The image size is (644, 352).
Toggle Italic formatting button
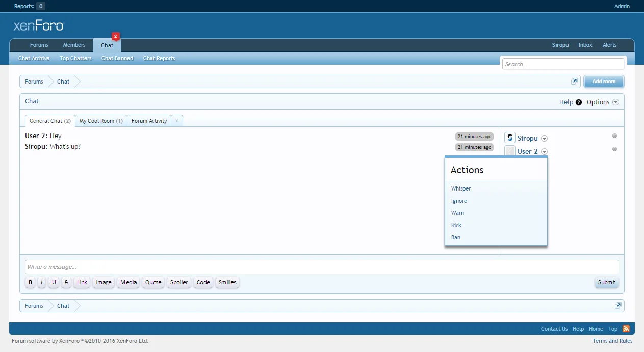click(x=42, y=282)
